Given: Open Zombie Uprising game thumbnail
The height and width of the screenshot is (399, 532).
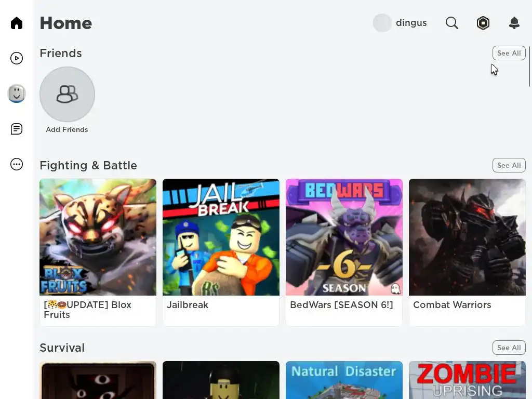Looking at the screenshot, I should (468, 380).
